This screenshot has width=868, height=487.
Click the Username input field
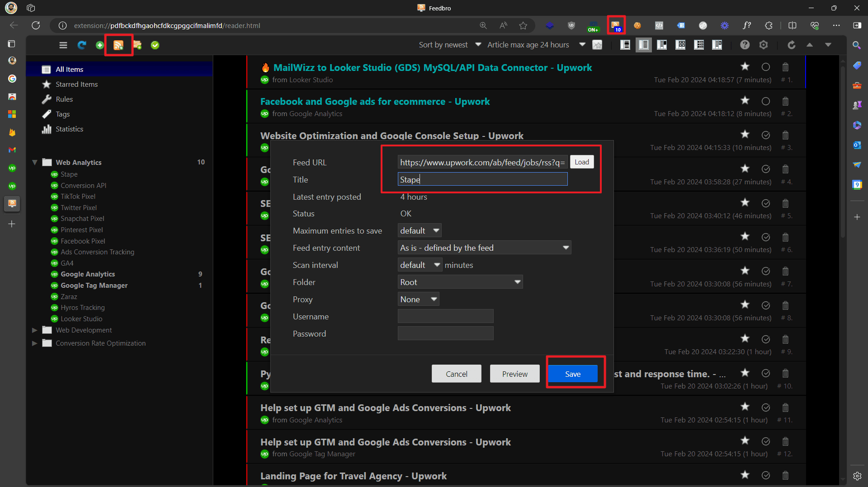tap(445, 316)
